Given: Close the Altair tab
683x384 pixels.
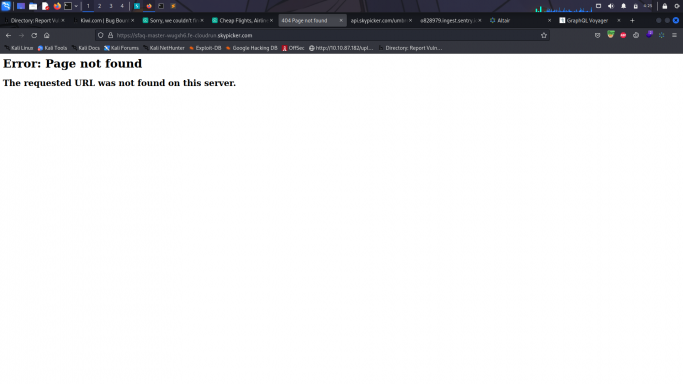Looking at the screenshot, I should (x=549, y=20).
